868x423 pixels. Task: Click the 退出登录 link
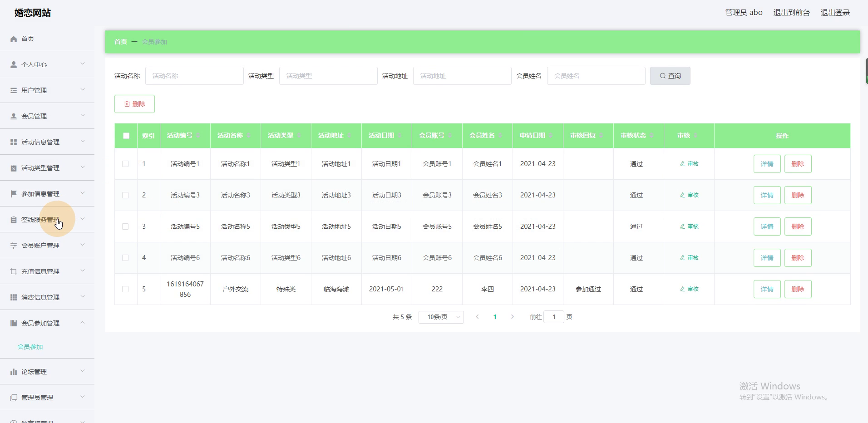pyautogui.click(x=835, y=13)
